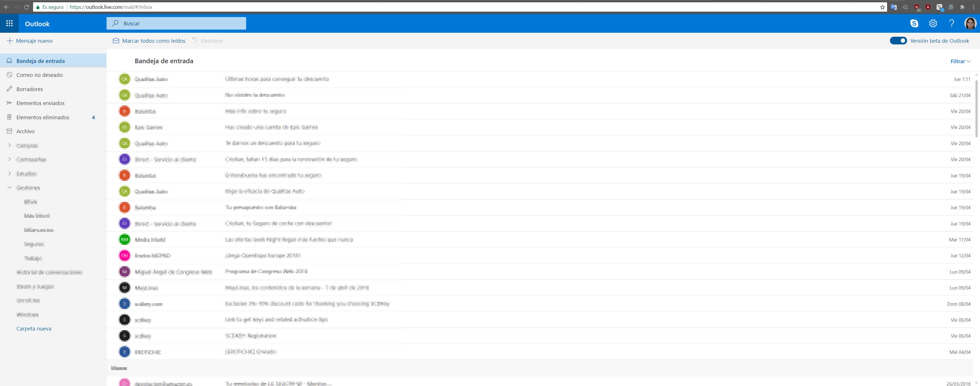
Task: Open the Archivo folder
Action: (53, 131)
